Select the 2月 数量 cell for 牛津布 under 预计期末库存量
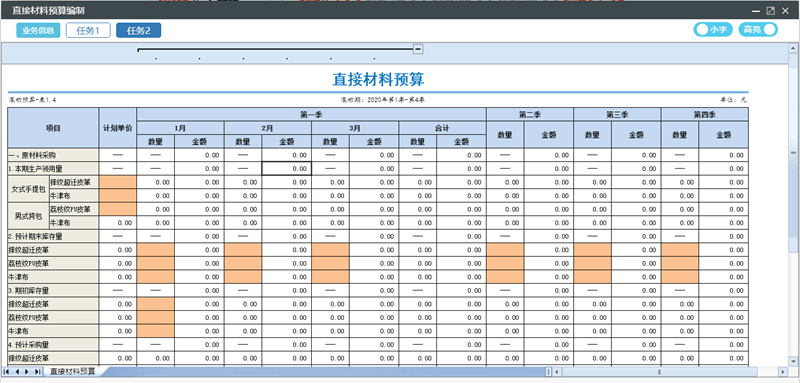Image resolution: width=800 pixels, height=383 pixels. [243, 277]
